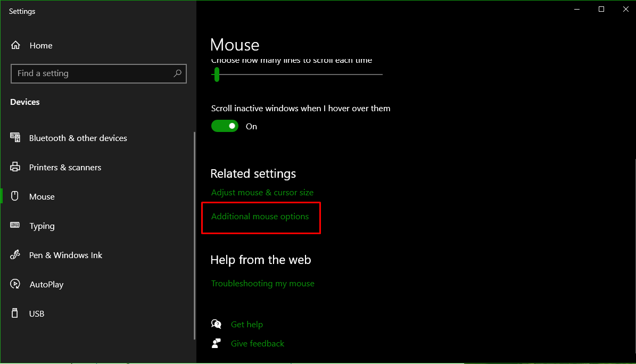Click the Devices section label
This screenshot has height=364, width=636.
24,102
